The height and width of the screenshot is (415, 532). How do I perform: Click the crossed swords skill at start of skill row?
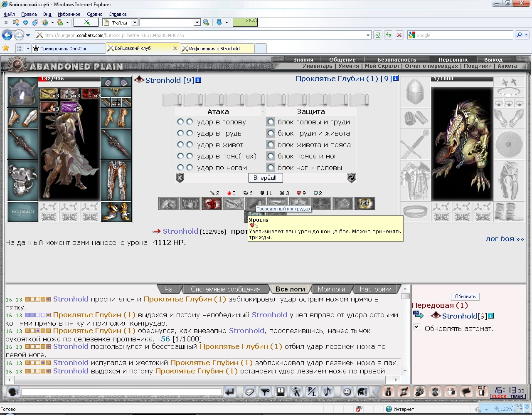(x=168, y=203)
